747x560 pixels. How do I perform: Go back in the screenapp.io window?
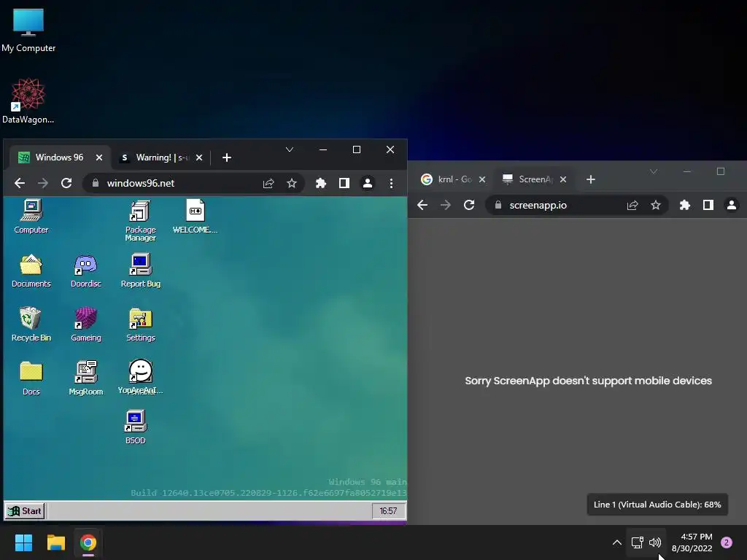(422, 205)
